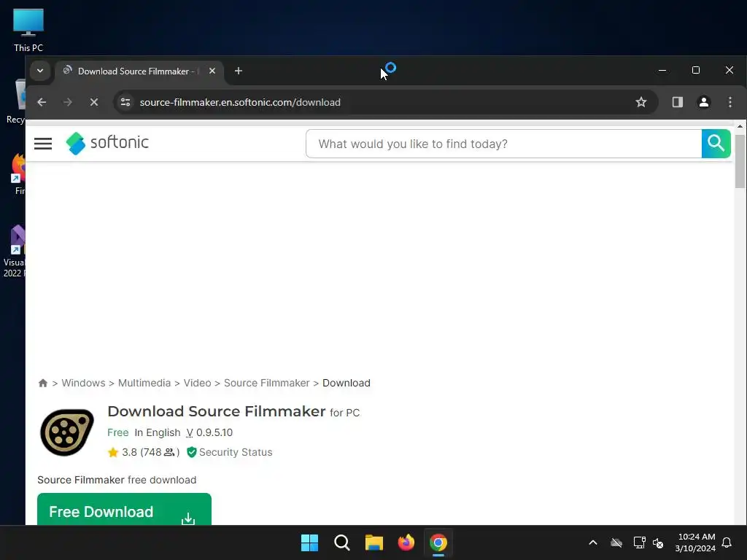Click the muted volume tray icon
Image resolution: width=747 pixels, height=560 pixels.
(658, 542)
